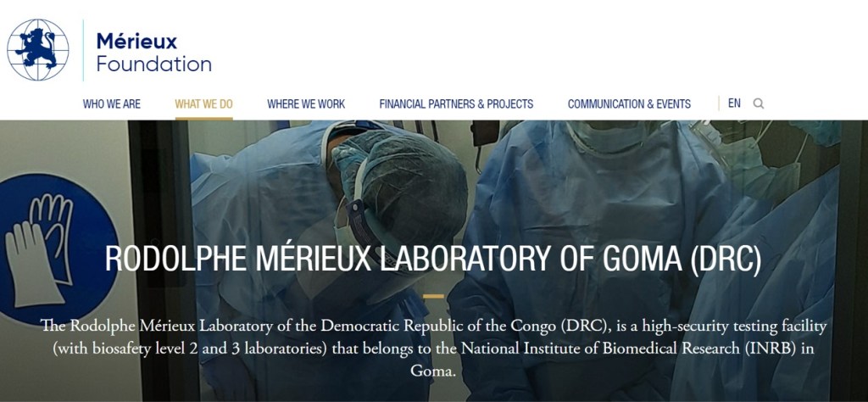Click the word Mérieux in the logo

click(136, 40)
